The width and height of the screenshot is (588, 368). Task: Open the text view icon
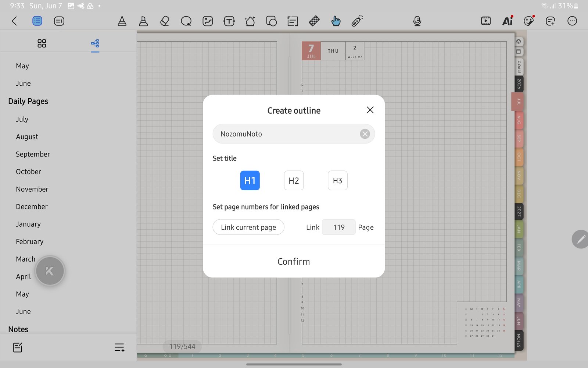pyautogui.click(x=59, y=21)
